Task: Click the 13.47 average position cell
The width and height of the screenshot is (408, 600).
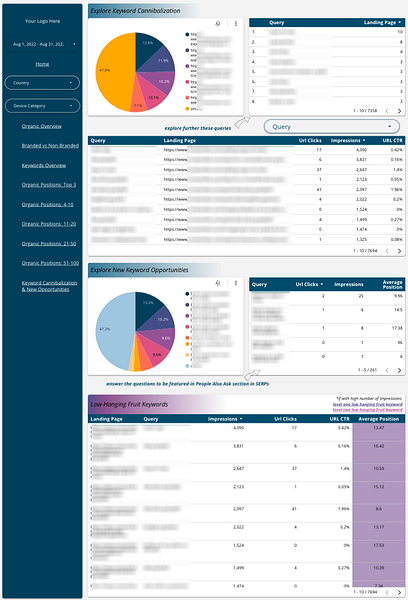Action: tap(379, 428)
